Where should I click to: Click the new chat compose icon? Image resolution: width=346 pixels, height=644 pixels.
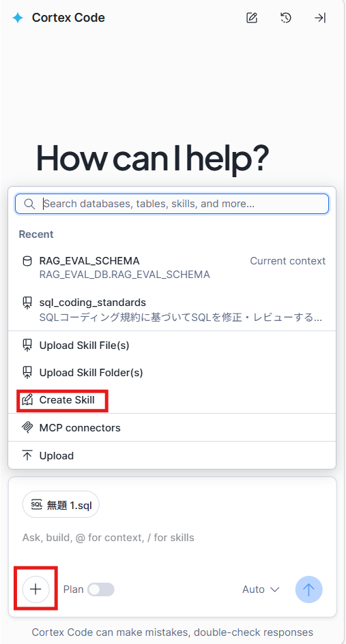tap(251, 18)
